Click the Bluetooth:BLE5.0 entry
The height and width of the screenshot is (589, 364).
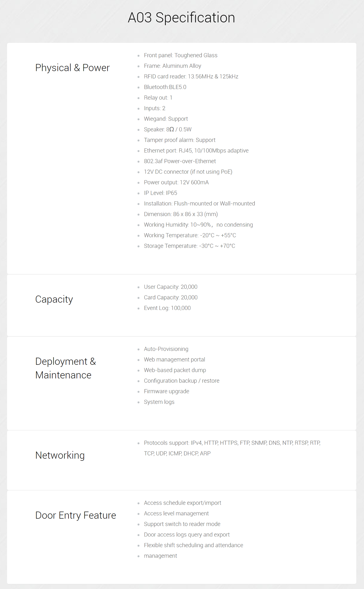[165, 87]
